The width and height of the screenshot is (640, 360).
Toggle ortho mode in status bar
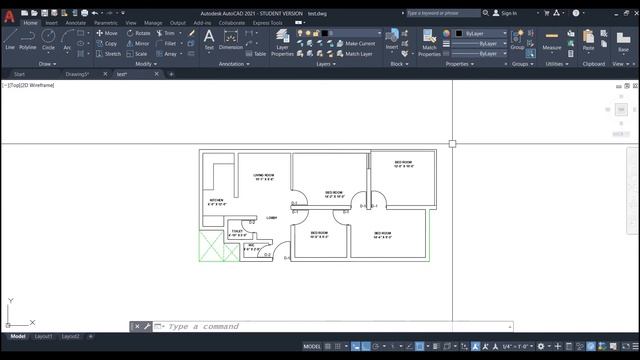[366, 347]
